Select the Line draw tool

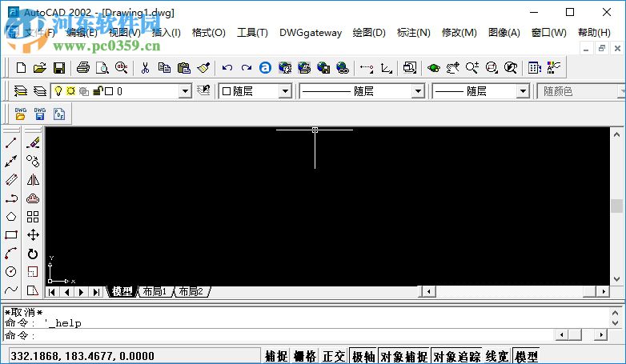point(11,143)
